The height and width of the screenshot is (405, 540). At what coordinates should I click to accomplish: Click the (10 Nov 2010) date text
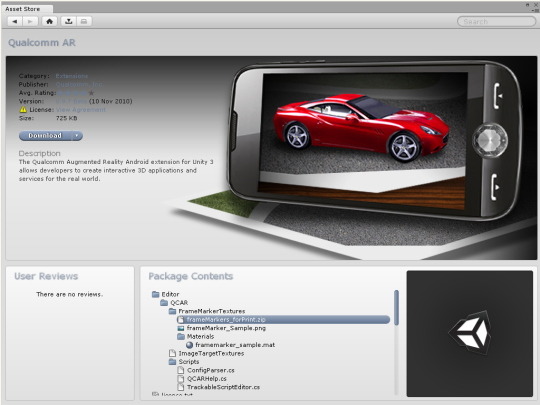111,101
